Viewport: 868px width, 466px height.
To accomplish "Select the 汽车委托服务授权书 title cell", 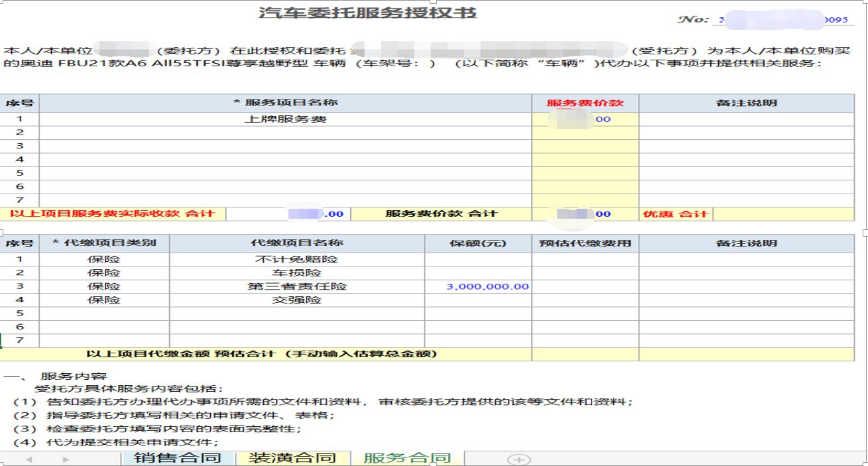I will [367, 13].
